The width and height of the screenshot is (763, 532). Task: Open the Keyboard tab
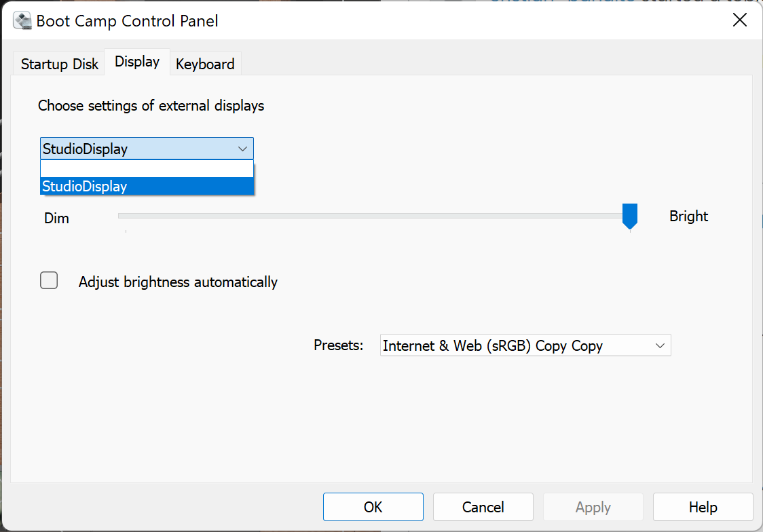[x=206, y=64]
